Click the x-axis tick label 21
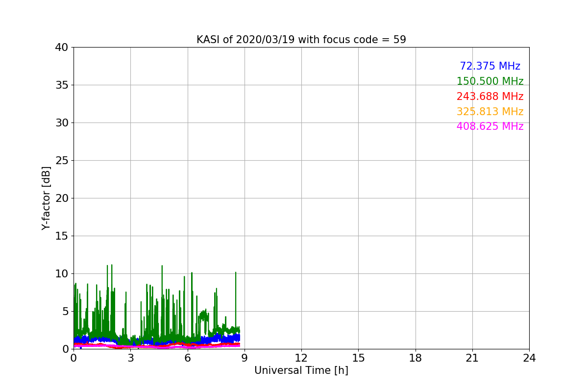 472,358
